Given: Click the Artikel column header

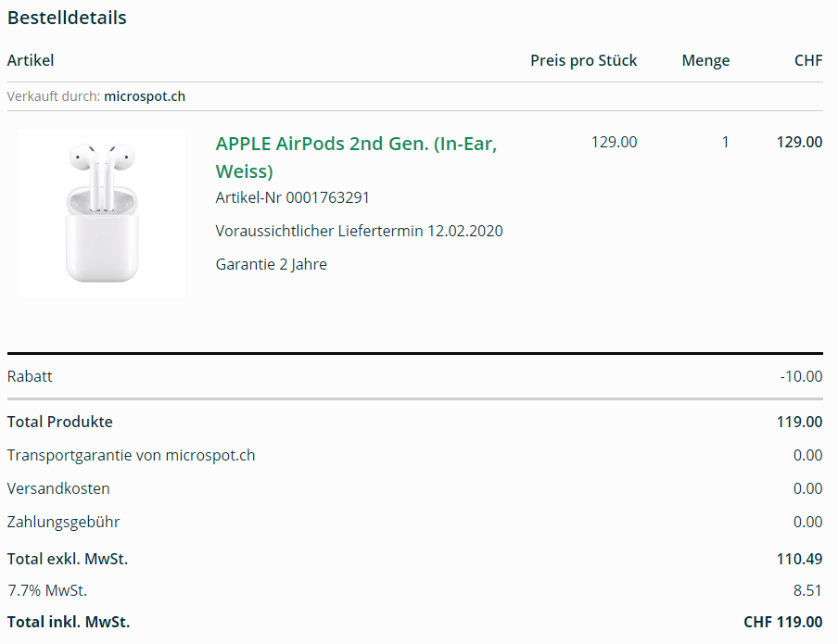Looking at the screenshot, I should coord(31,60).
